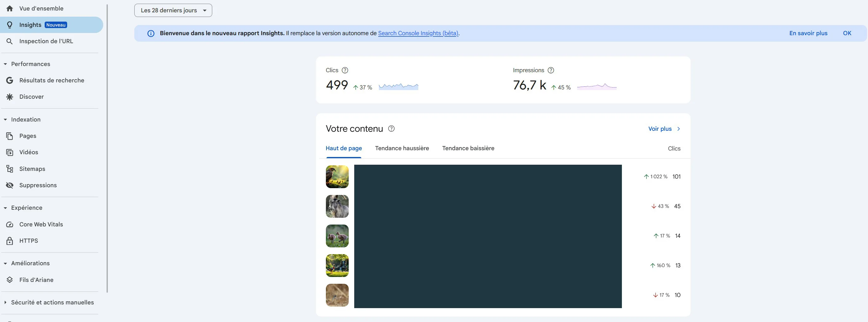Expand Sécurité et actions manuelles section
The height and width of the screenshot is (322, 868).
[x=6, y=303]
